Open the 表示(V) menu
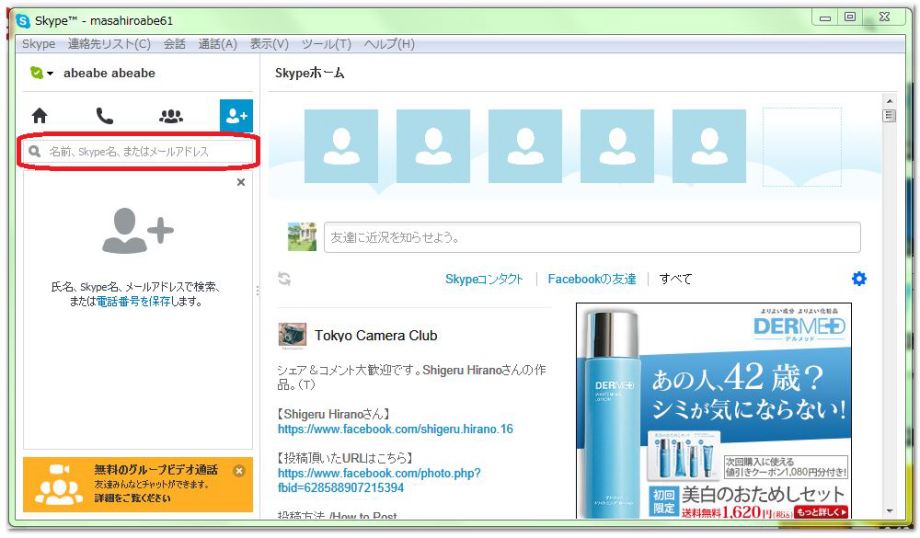This screenshot has width=920, height=538. [269, 44]
